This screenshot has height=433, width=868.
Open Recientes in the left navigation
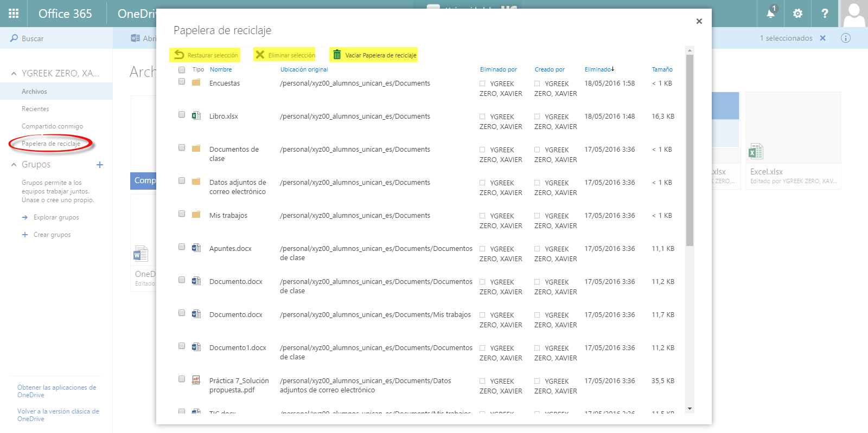tap(35, 109)
